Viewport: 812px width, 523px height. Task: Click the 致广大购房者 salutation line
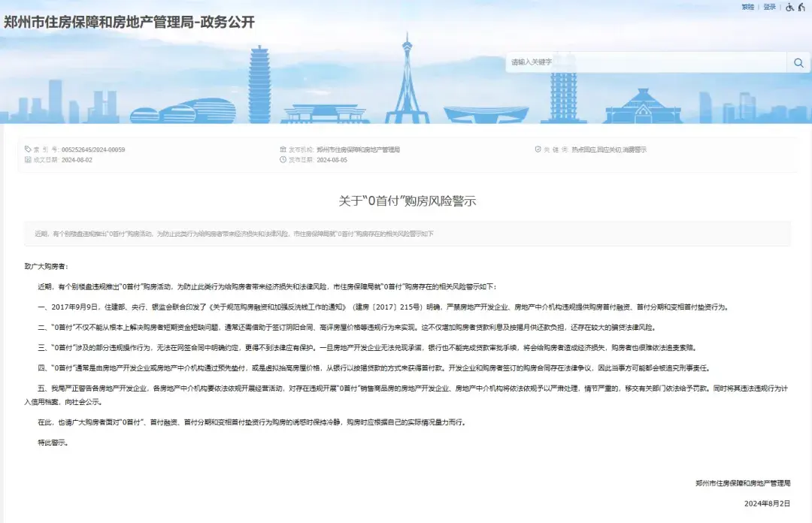[46, 266]
